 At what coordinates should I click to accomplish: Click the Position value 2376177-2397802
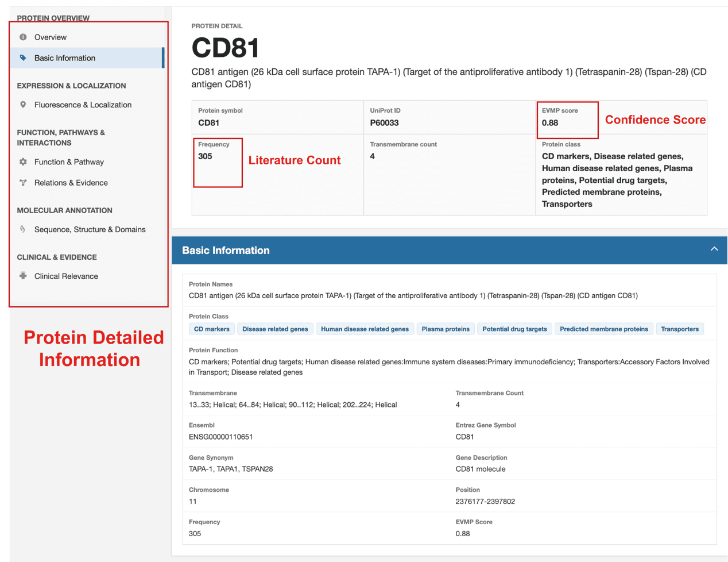click(485, 501)
